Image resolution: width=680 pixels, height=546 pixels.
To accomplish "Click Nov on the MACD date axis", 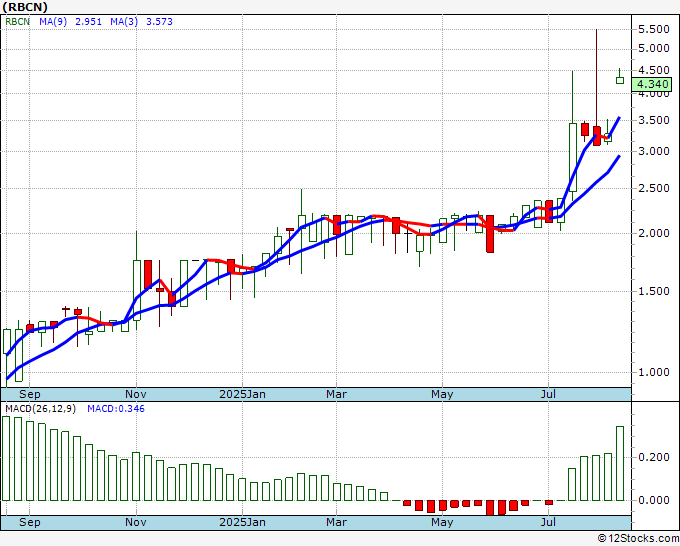I will (136, 522).
